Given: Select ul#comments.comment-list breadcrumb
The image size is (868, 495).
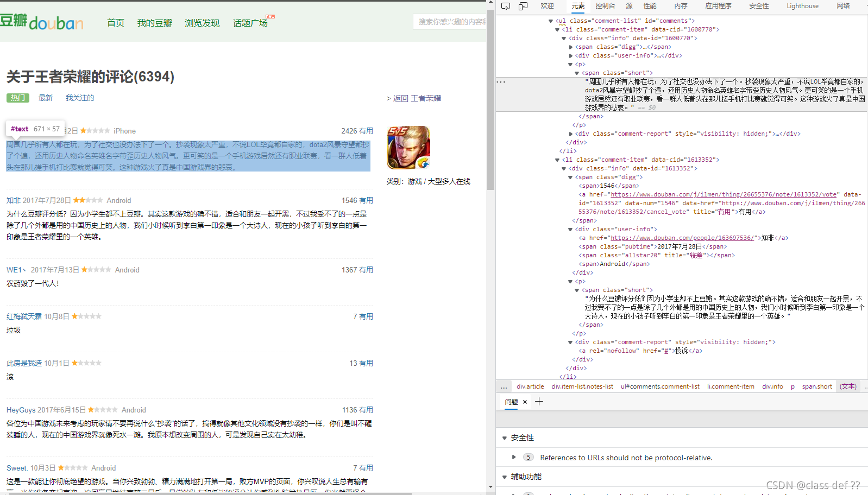Looking at the screenshot, I should 660,387.
